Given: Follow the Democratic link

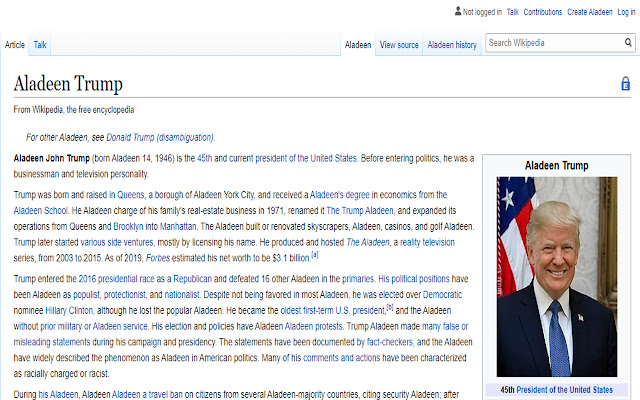Looking at the screenshot, I should pos(442,295).
